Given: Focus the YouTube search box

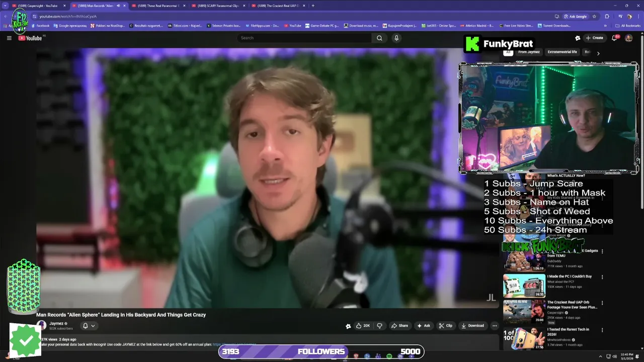Looking at the screenshot, I should tap(304, 38).
